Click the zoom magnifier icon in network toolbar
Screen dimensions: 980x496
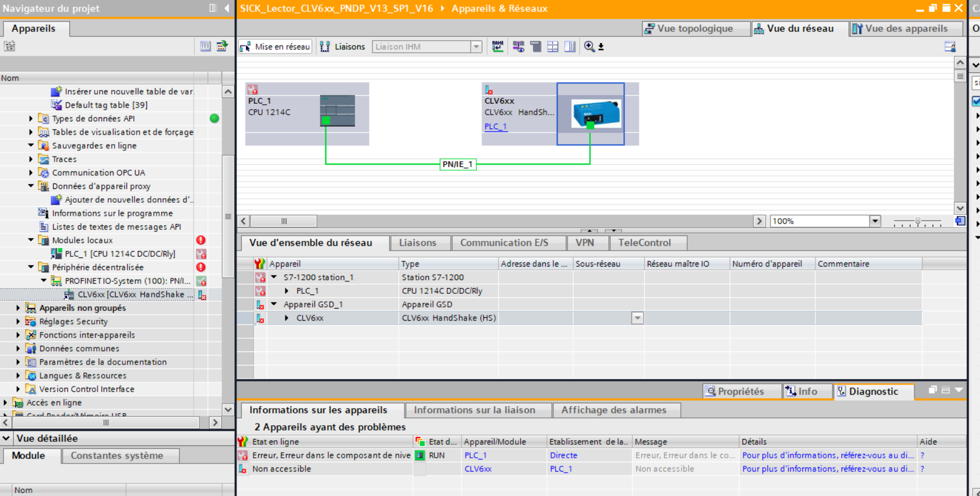point(589,47)
